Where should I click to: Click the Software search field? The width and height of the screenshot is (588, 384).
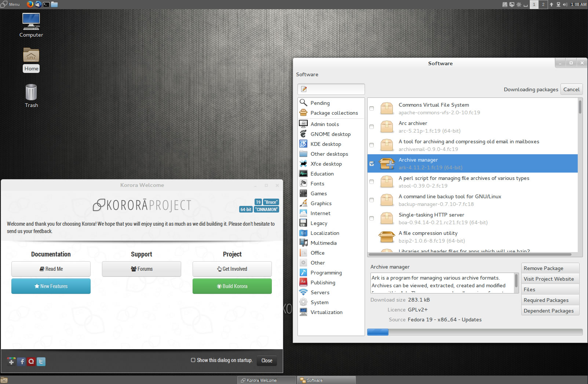pyautogui.click(x=331, y=89)
